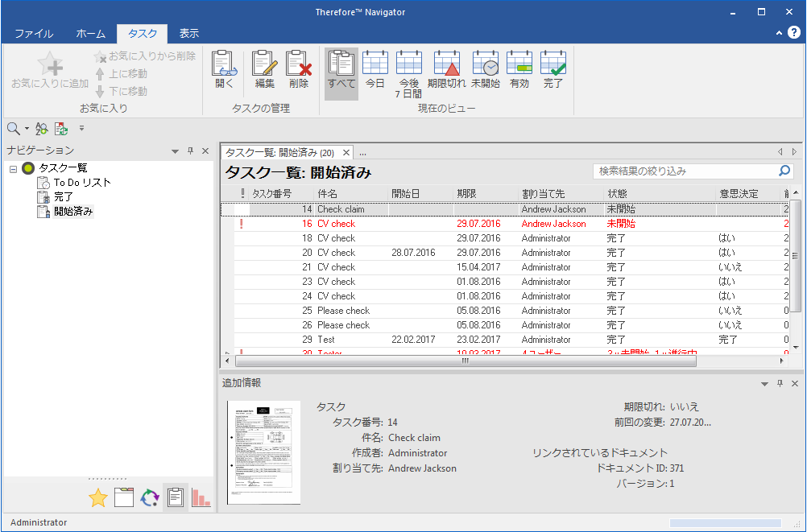Open favorites star at navigation bottom
The image size is (807, 532).
tap(97, 497)
